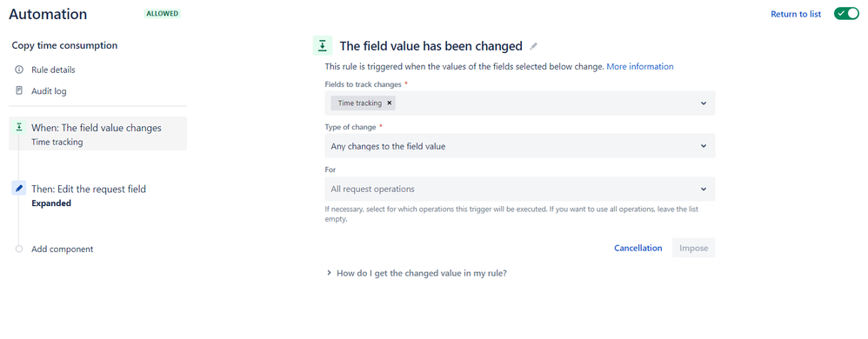Click the Return to list link
Viewport: 868px width, 339px height.
[796, 15]
